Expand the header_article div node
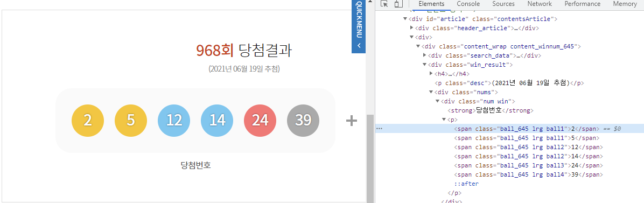644x203 pixels. [412, 28]
